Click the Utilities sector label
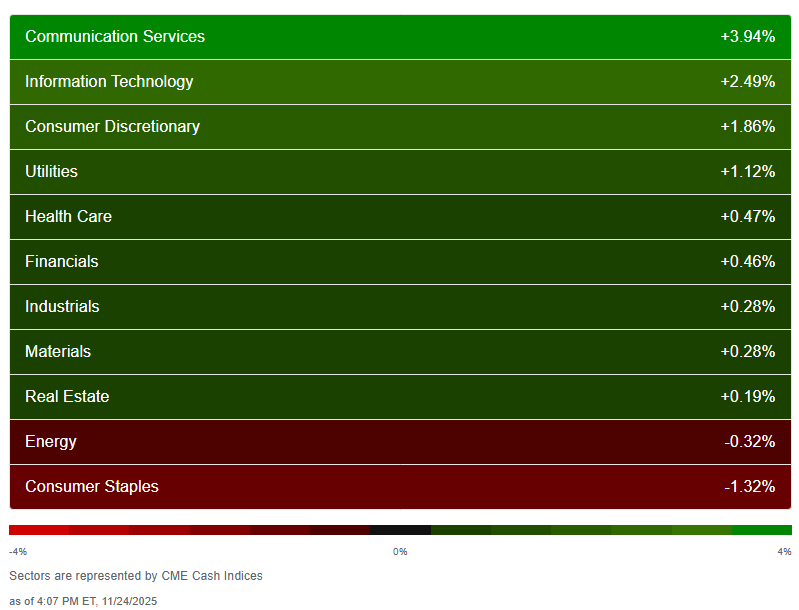799x610 pixels. pyautogui.click(x=51, y=171)
